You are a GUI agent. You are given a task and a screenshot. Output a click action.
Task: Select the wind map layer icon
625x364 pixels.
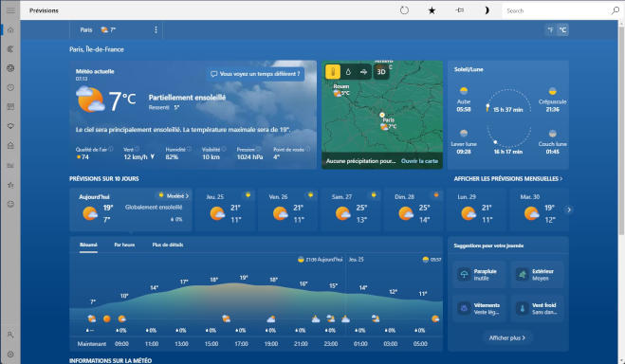pos(363,72)
